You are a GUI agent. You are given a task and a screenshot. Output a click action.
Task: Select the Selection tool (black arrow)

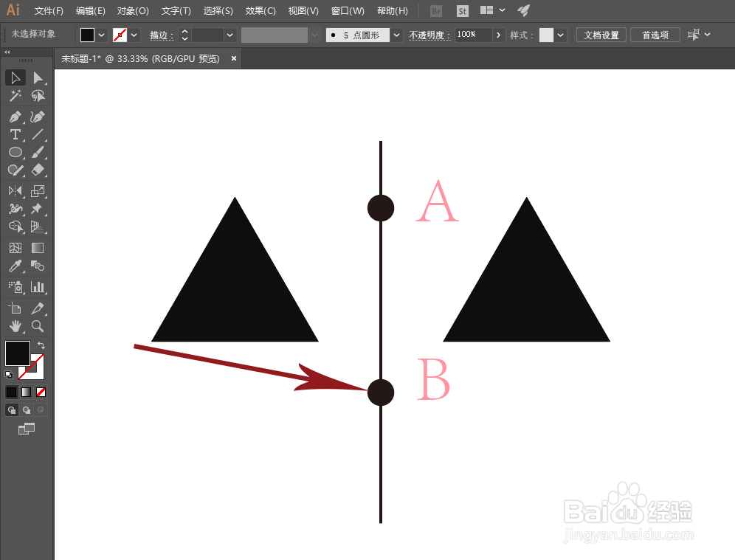click(15, 77)
